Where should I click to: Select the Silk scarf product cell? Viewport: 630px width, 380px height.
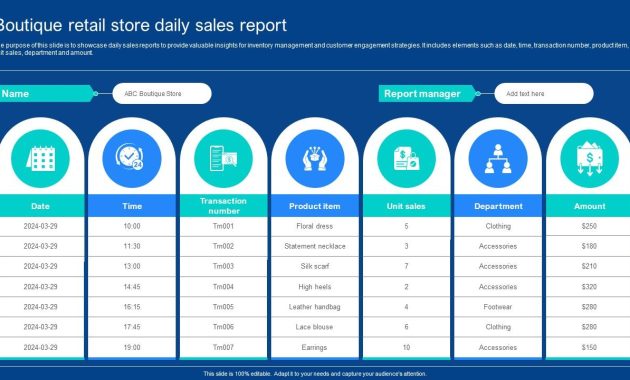(315, 266)
